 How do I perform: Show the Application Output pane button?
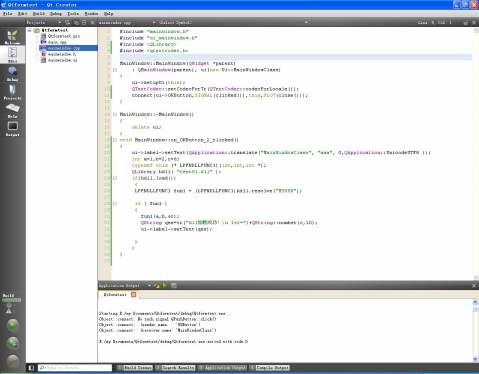click(222, 368)
